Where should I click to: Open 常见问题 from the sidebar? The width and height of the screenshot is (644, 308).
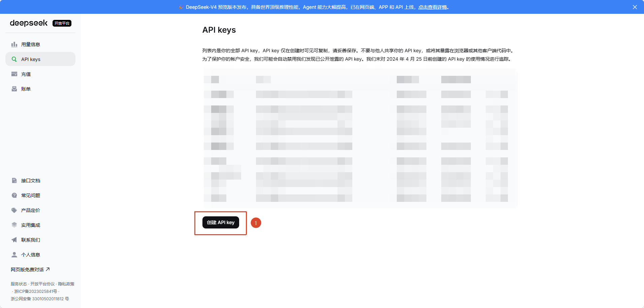[x=40, y=195]
